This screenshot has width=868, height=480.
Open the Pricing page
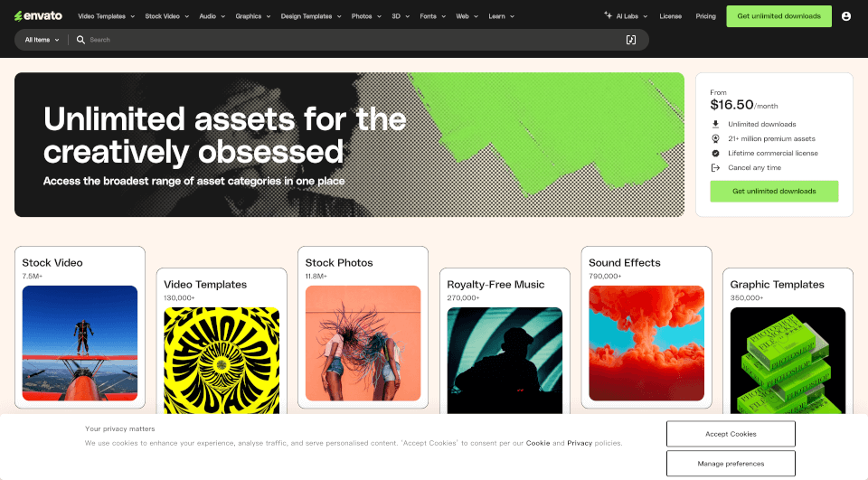tap(705, 16)
